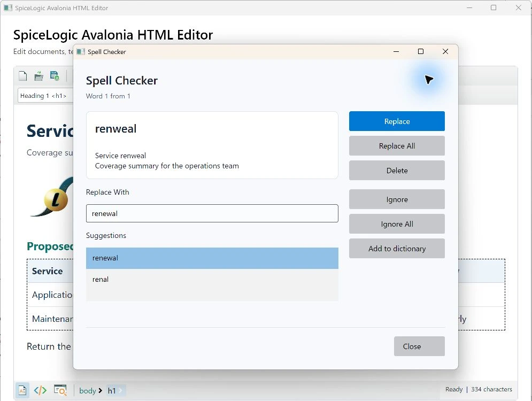Viewport: 532px width, 401px height.
Task: Click the 'Ready' status in editor status bar
Action: (454, 389)
